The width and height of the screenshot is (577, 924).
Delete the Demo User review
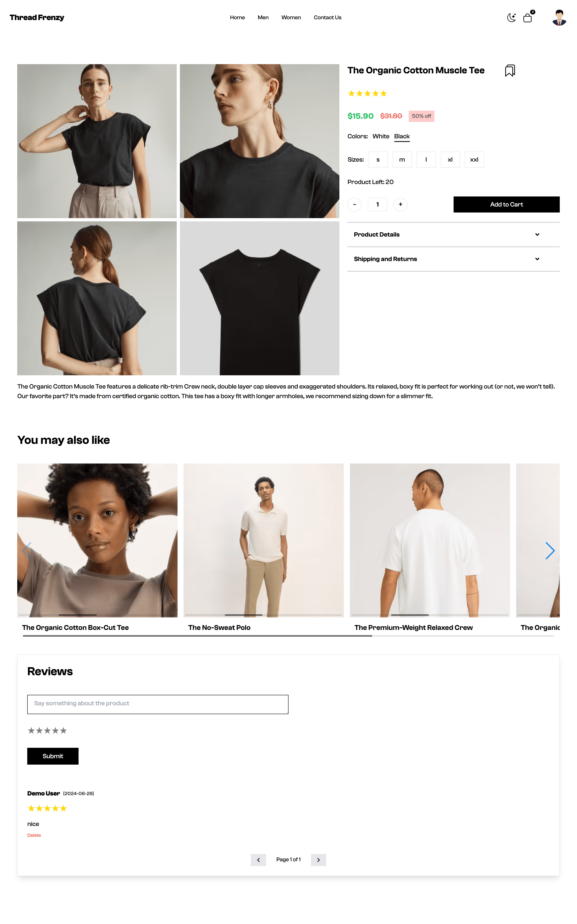[34, 835]
